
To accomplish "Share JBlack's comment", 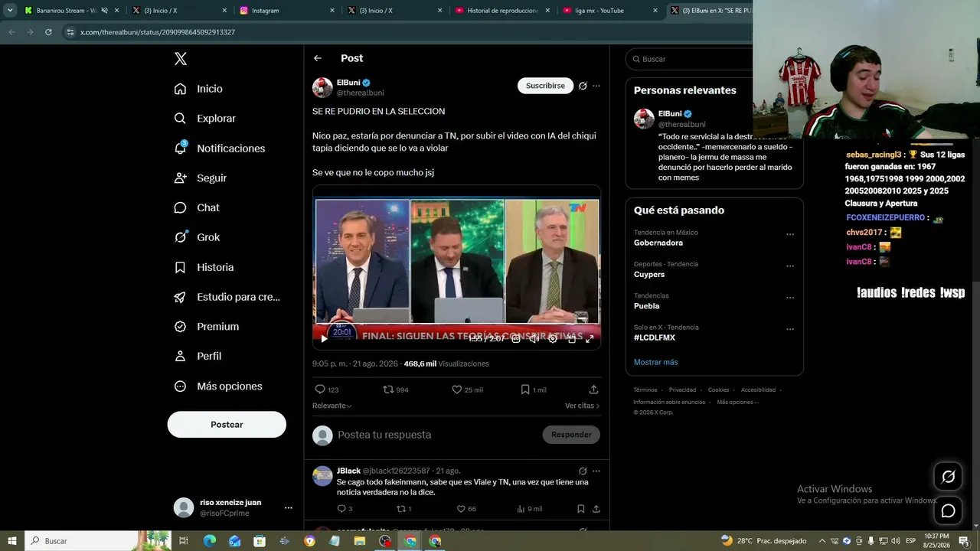I will [596, 509].
